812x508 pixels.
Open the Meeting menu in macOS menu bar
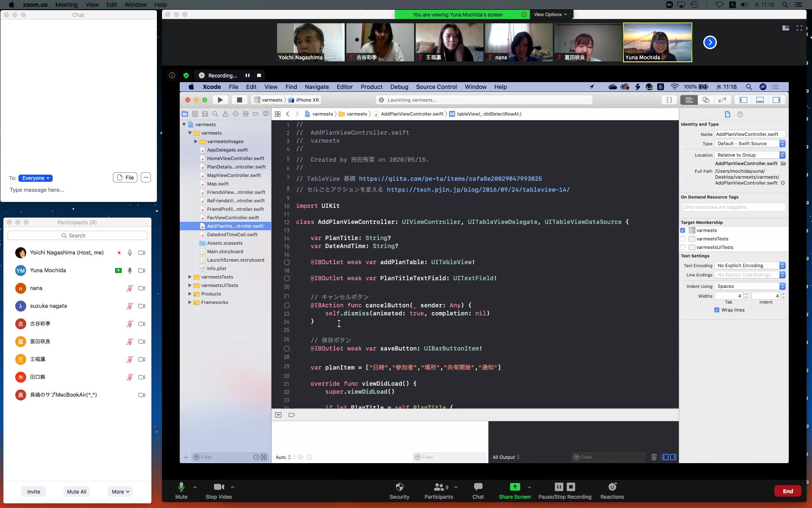(66, 5)
